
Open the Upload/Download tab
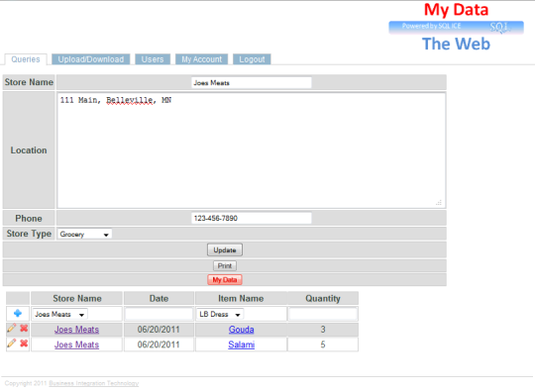pyautogui.click(x=91, y=59)
